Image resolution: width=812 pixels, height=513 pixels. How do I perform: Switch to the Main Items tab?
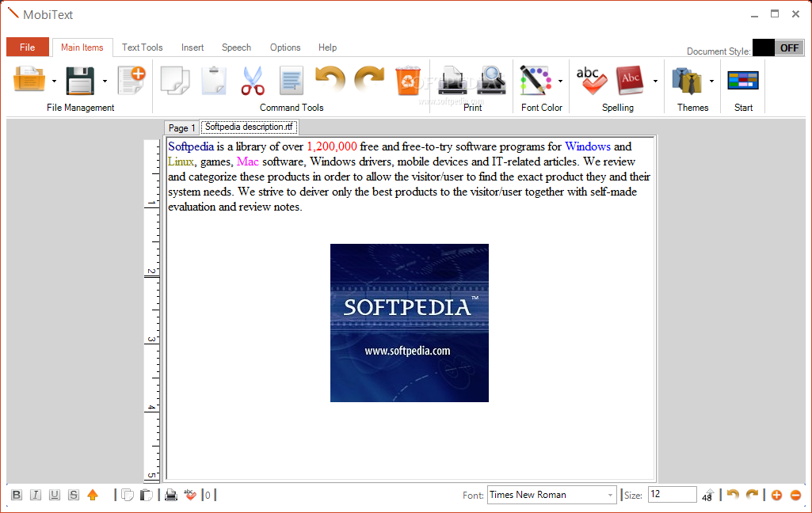82,47
